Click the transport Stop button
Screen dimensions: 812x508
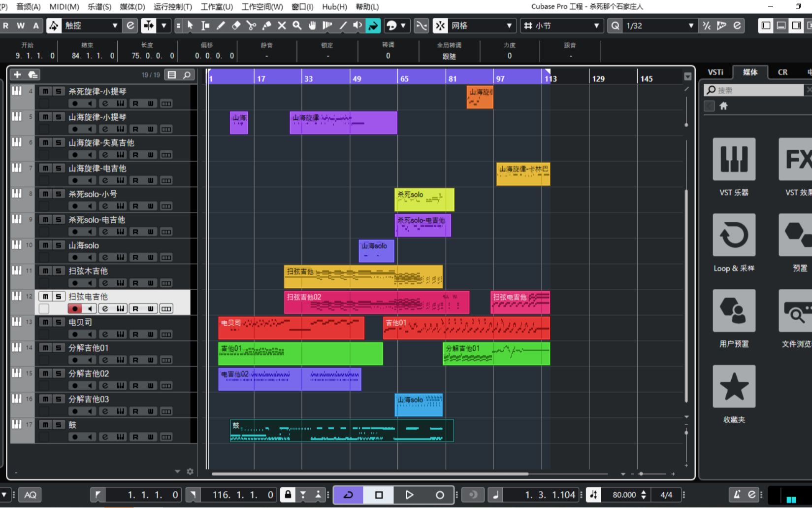tap(379, 495)
